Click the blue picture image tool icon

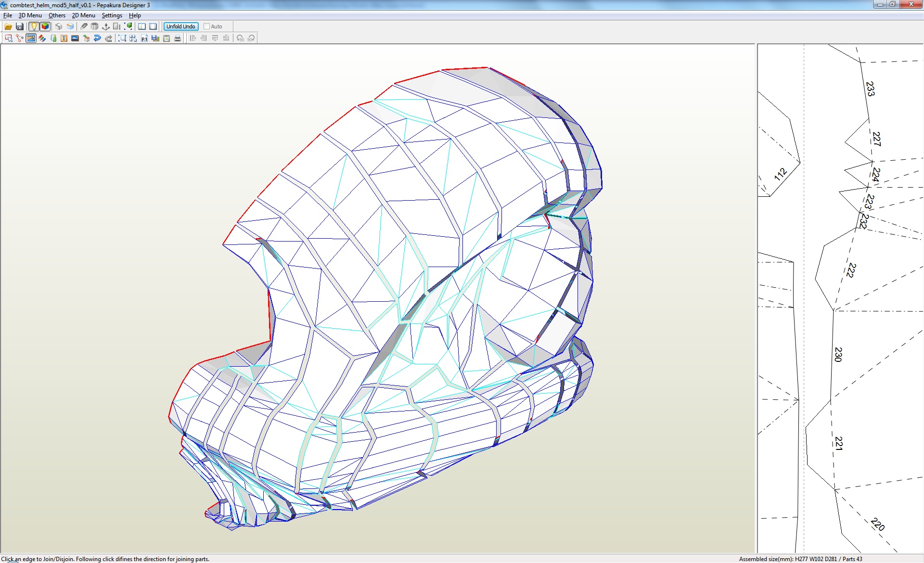(x=75, y=38)
